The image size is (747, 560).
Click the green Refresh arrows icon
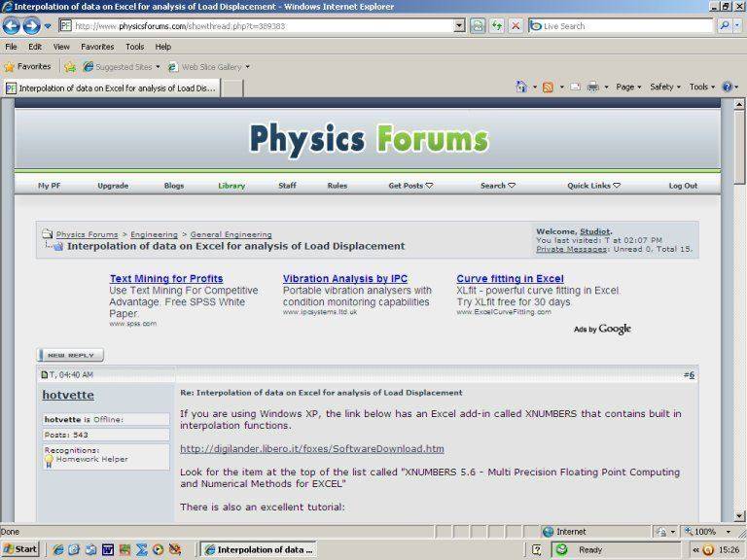coord(497,25)
